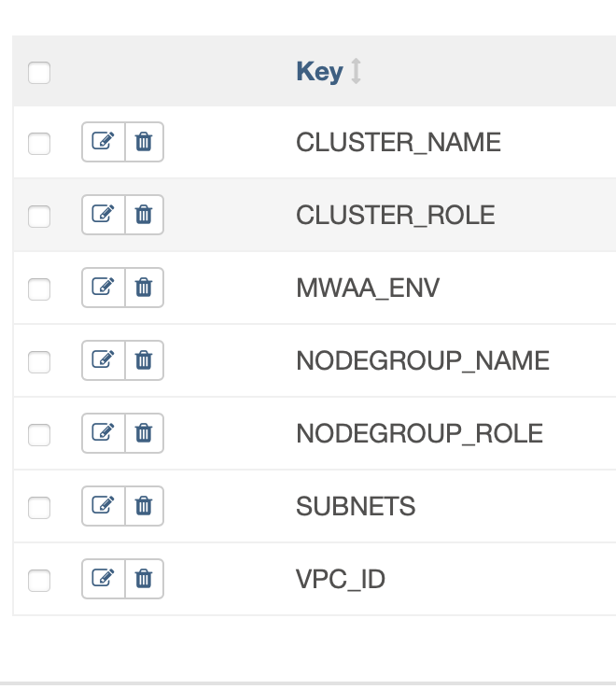Edit the NODEGROUP_ROLE variable
This screenshot has width=616, height=689.
[x=104, y=434]
